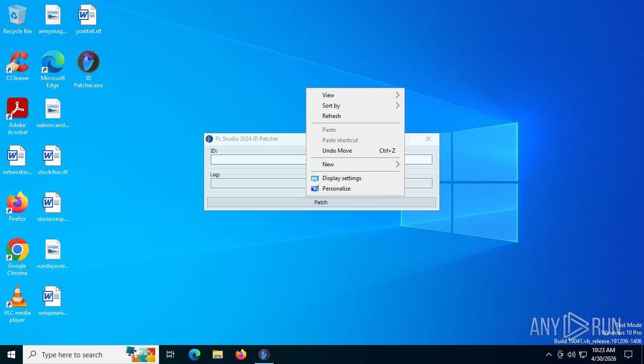
Task: Close the FL Studio ID Patcher window
Action: pos(428,139)
